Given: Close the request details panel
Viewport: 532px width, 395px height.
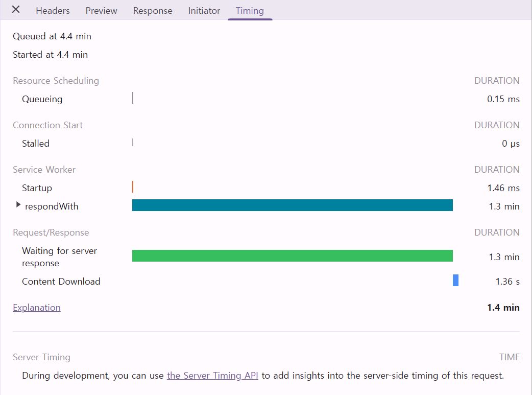Looking at the screenshot, I should [x=16, y=10].
